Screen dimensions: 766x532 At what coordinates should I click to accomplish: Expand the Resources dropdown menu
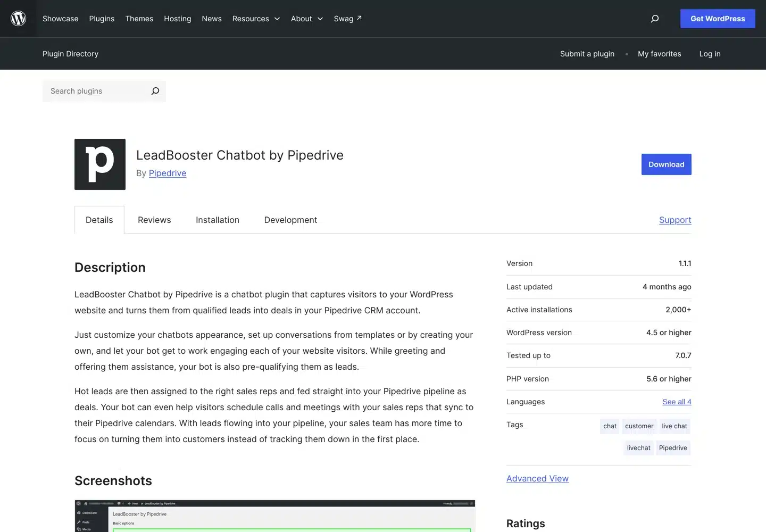pyautogui.click(x=256, y=19)
